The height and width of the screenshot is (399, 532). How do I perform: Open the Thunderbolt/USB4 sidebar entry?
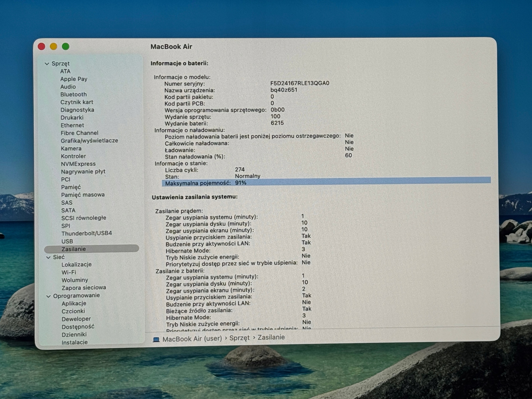87,233
